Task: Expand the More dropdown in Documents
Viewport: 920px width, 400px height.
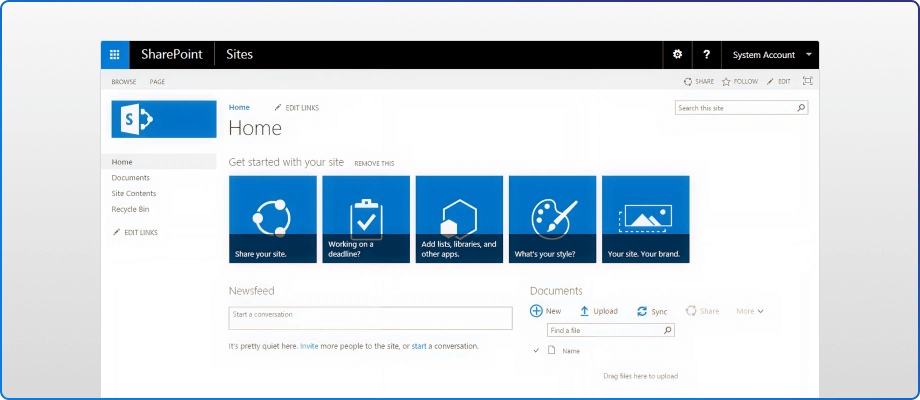Action: (x=750, y=311)
